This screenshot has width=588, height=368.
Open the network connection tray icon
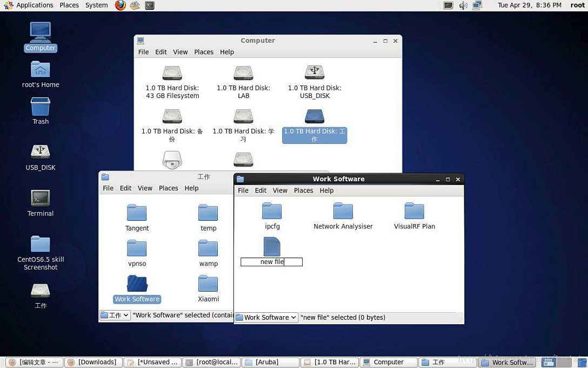tap(477, 5)
